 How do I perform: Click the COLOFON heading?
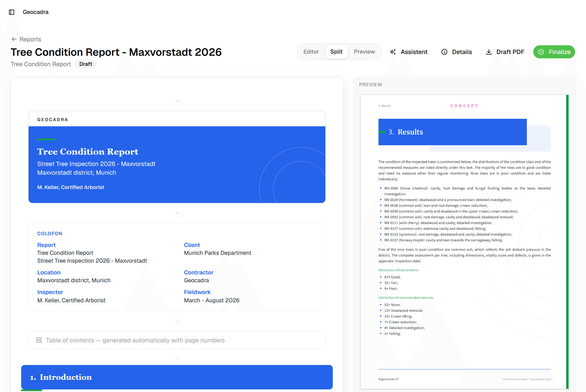coord(50,233)
